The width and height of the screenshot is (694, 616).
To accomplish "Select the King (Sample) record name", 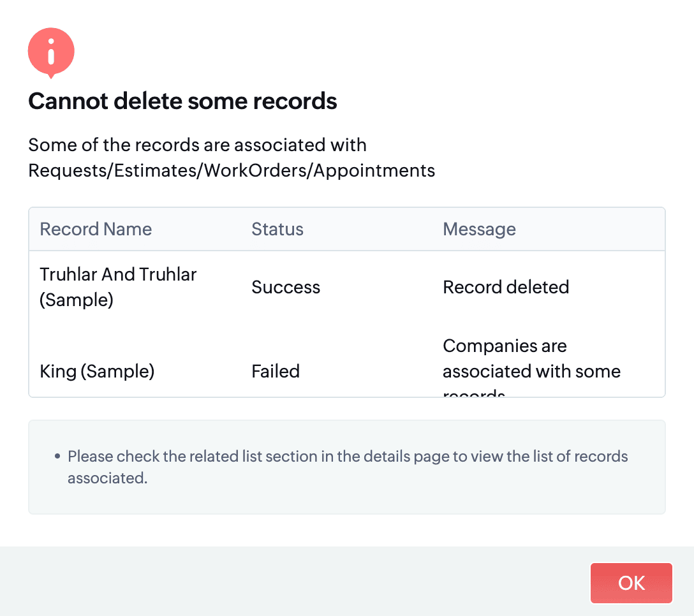I will point(97,371).
